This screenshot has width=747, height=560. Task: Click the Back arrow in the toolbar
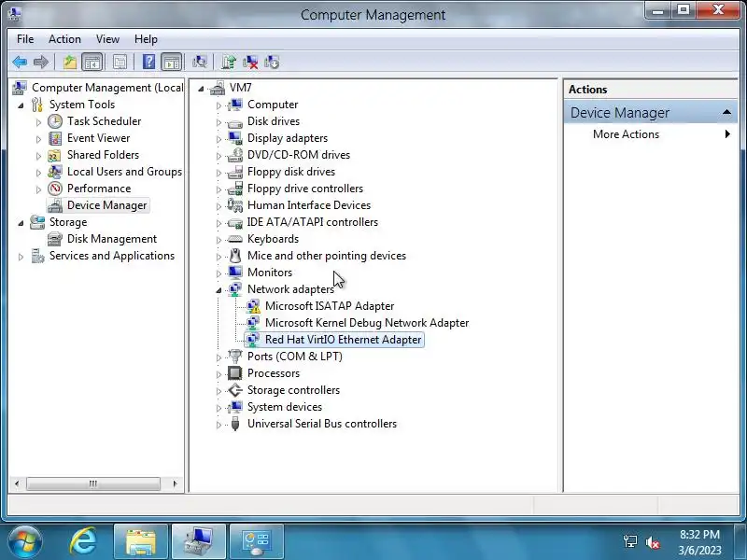pyautogui.click(x=20, y=62)
